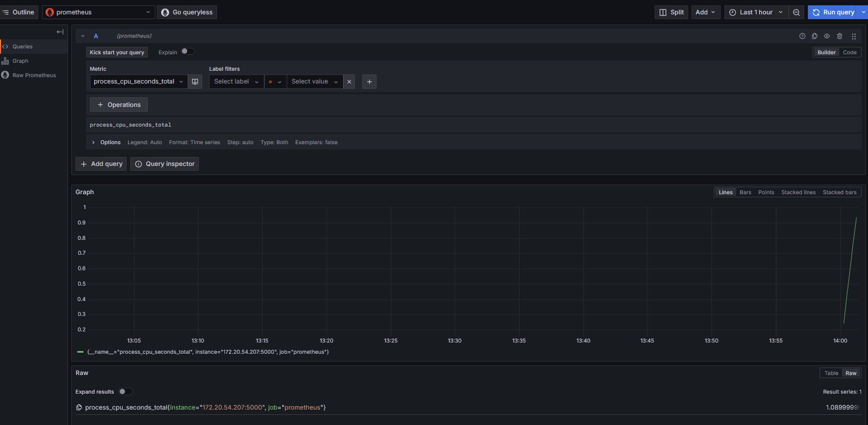The width and height of the screenshot is (868, 425).
Task: Zoom out time range magnifier icon
Action: click(796, 12)
